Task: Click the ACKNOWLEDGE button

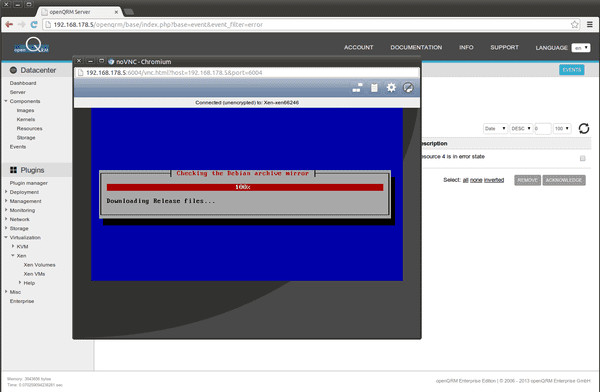Action: [x=564, y=180]
